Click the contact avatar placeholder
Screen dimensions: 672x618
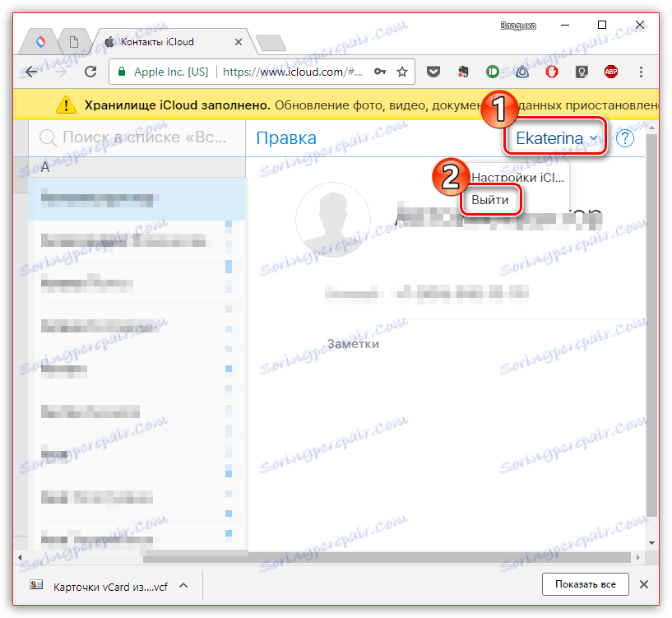(x=333, y=220)
